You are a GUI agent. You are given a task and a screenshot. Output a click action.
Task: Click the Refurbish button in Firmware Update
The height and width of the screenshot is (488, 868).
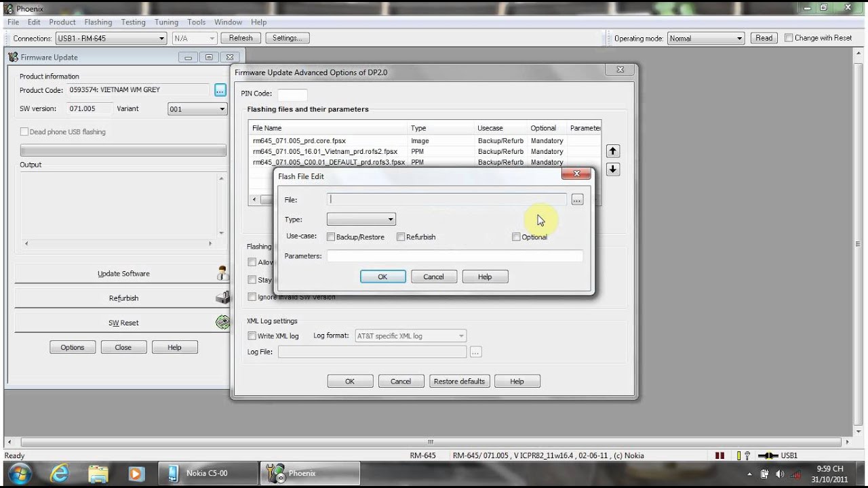click(123, 298)
